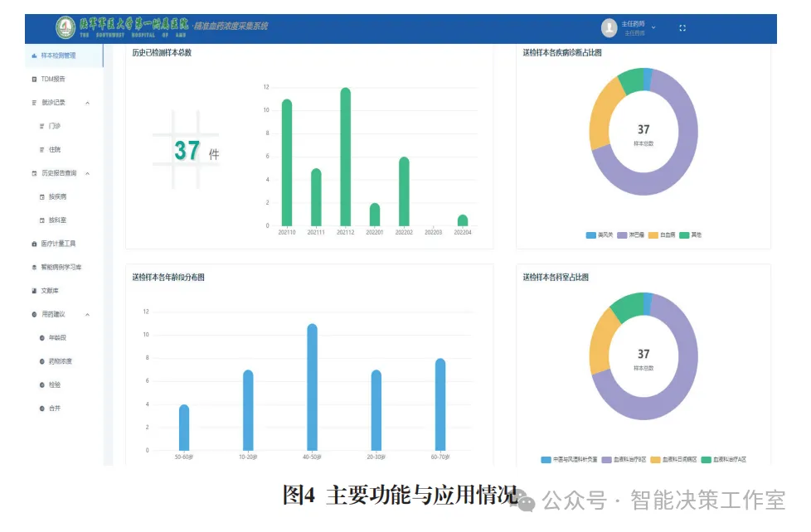The image size is (811, 532).
Task: Click the list icon beside 住院
Action: (x=42, y=150)
